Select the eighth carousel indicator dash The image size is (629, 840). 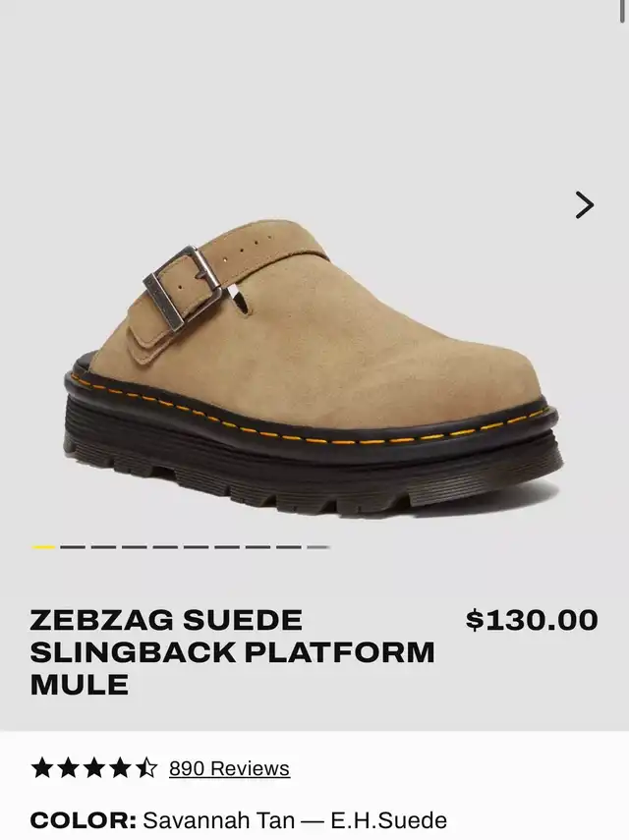257,547
